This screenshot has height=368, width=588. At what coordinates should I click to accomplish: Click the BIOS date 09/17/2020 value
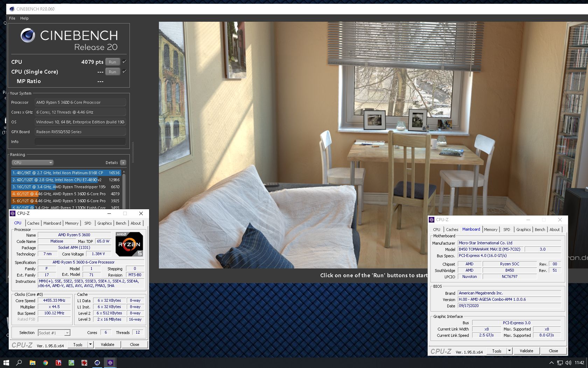click(x=509, y=306)
